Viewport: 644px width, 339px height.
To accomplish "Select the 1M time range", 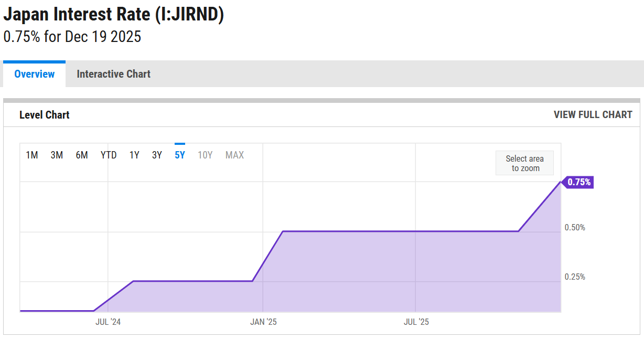I will point(32,155).
